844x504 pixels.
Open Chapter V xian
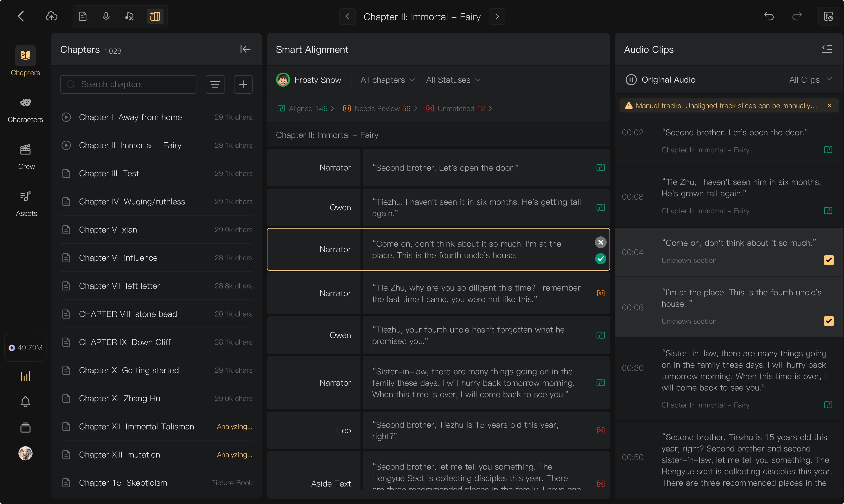(157, 230)
